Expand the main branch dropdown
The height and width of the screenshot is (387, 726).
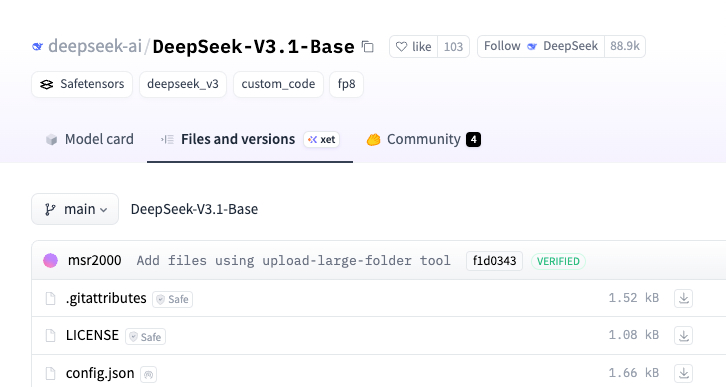coord(75,209)
